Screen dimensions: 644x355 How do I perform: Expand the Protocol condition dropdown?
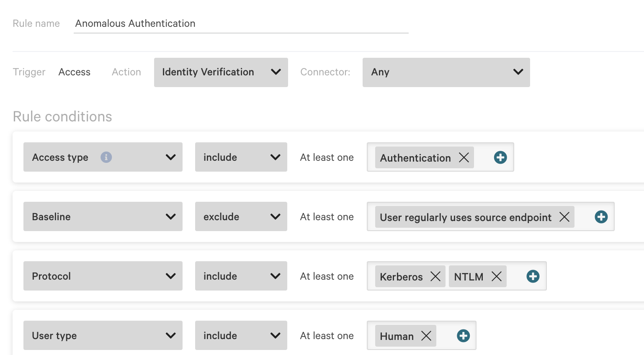click(103, 276)
